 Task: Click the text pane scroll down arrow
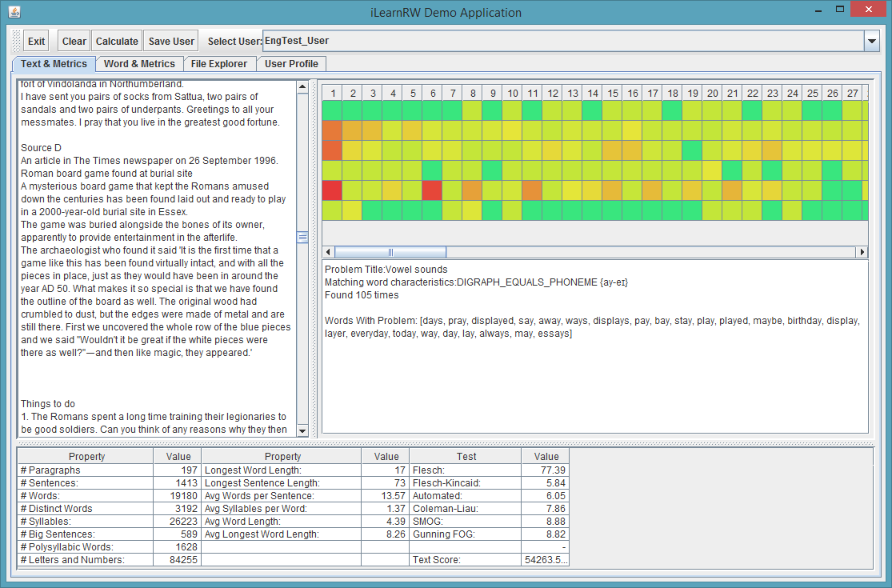click(x=302, y=430)
